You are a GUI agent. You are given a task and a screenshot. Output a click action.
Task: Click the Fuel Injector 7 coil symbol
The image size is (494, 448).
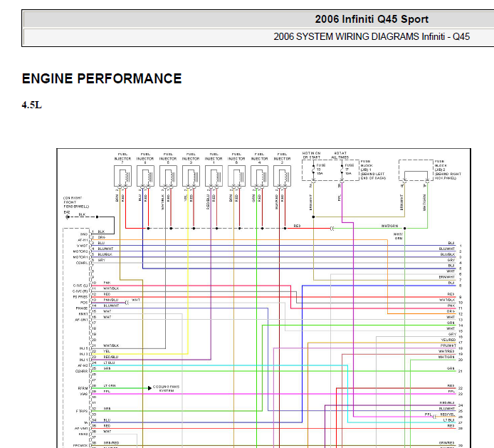pos(123,176)
